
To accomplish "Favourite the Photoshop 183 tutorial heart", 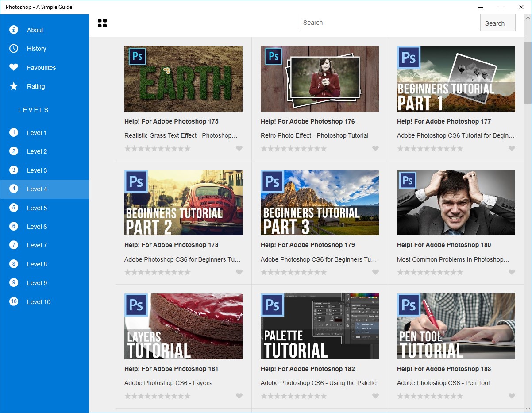I will tap(512, 396).
